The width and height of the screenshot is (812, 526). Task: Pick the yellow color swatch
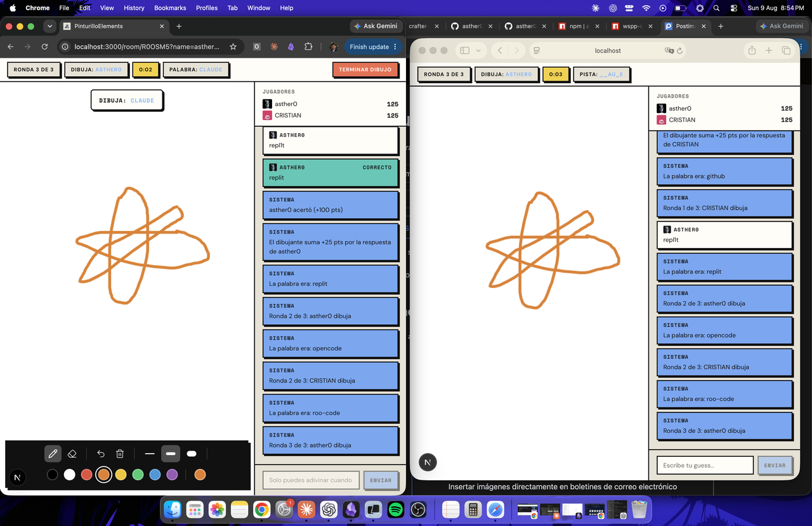point(121,475)
